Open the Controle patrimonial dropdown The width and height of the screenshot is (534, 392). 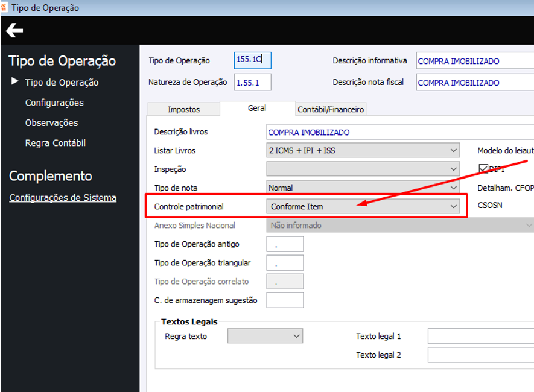pyautogui.click(x=363, y=206)
